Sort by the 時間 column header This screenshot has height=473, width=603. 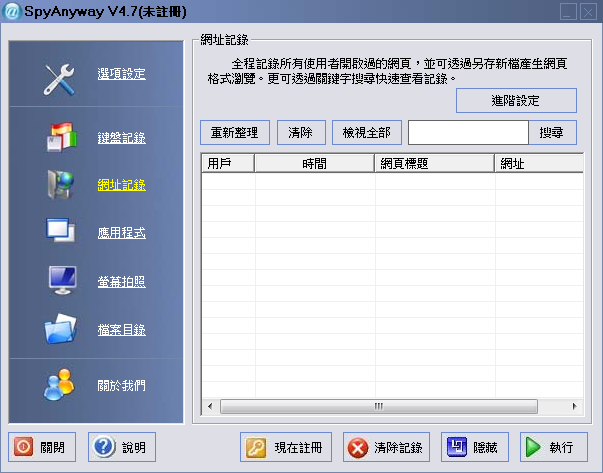[314, 163]
